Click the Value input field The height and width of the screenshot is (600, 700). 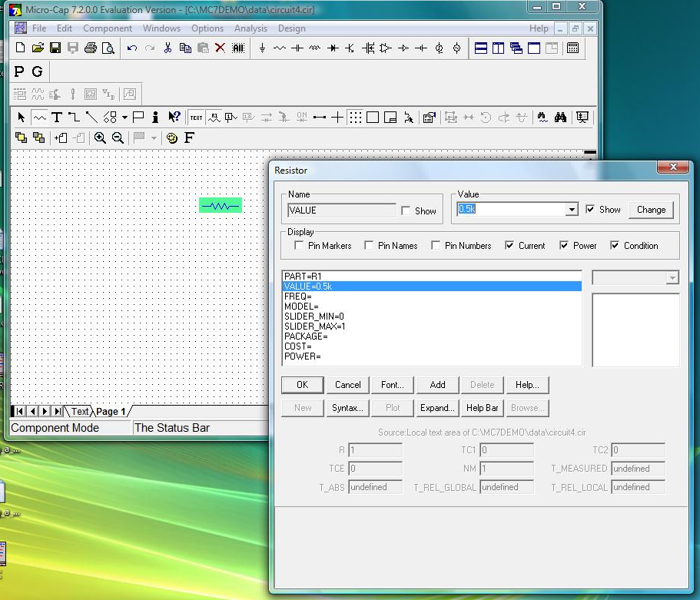[512, 210]
